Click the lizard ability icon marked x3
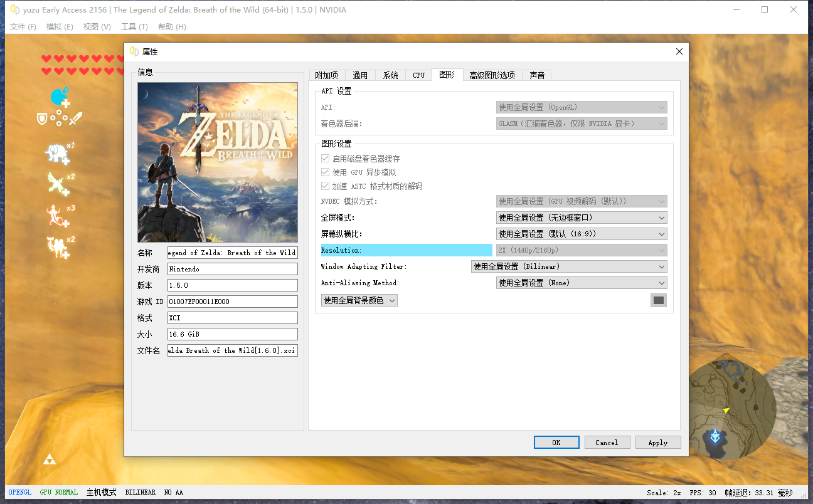Viewport: 813px width, 504px height. point(57,215)
